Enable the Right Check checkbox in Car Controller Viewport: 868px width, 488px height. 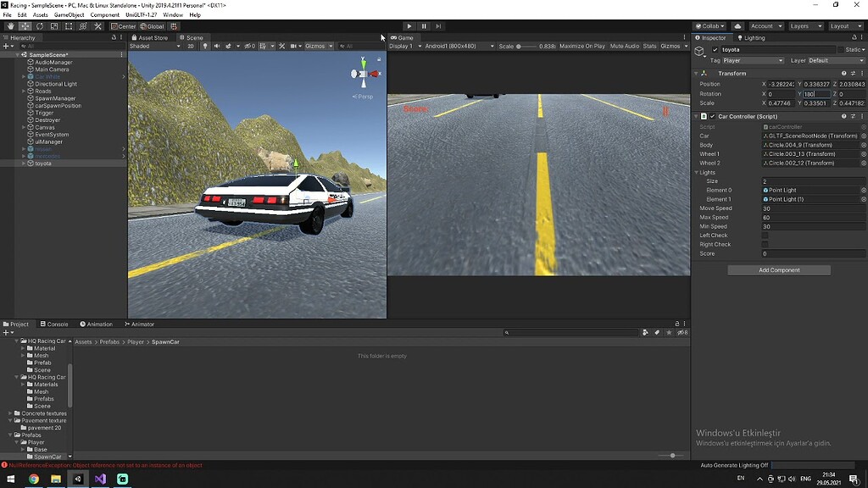tap(765, 244)
